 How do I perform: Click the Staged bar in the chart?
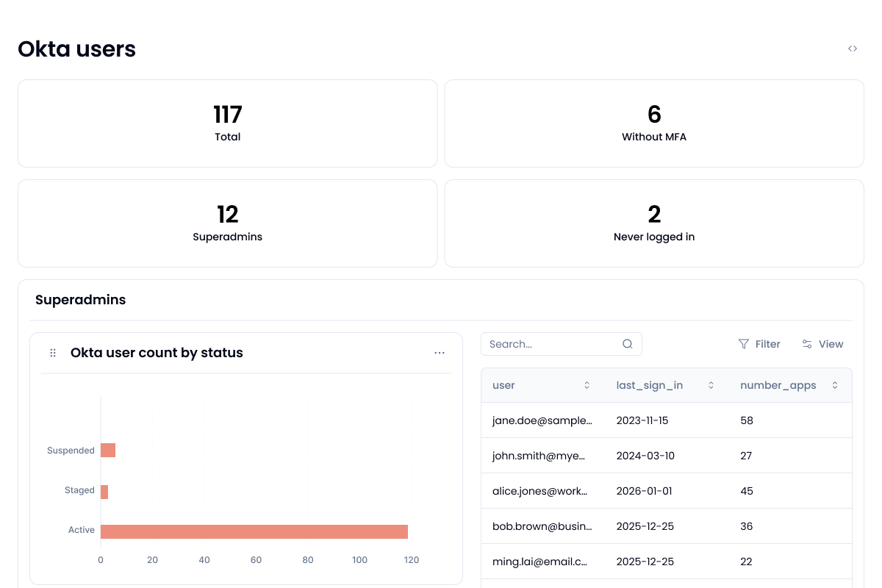[104, 492]
